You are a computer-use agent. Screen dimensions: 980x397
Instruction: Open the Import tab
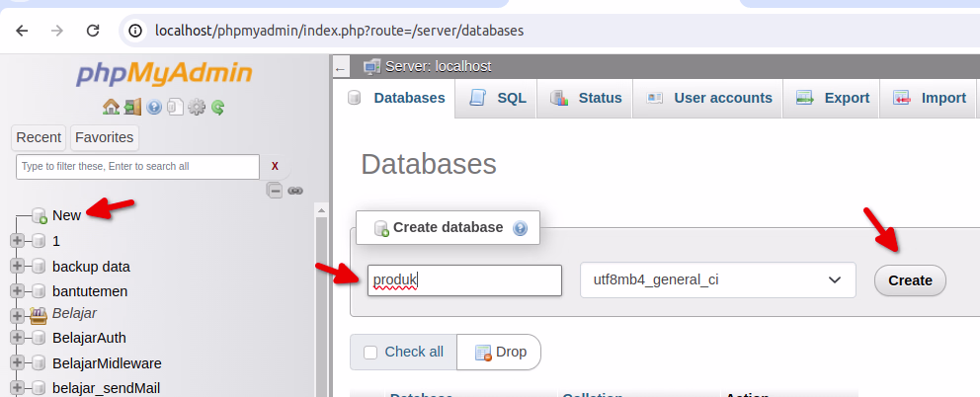point(929,98)
